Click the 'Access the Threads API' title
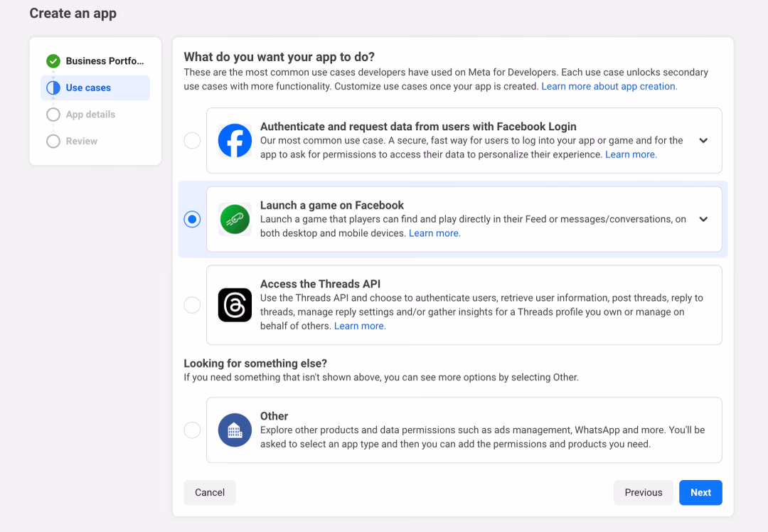The width and height of the screenshot is (768, 532). [x=320, y=284]
